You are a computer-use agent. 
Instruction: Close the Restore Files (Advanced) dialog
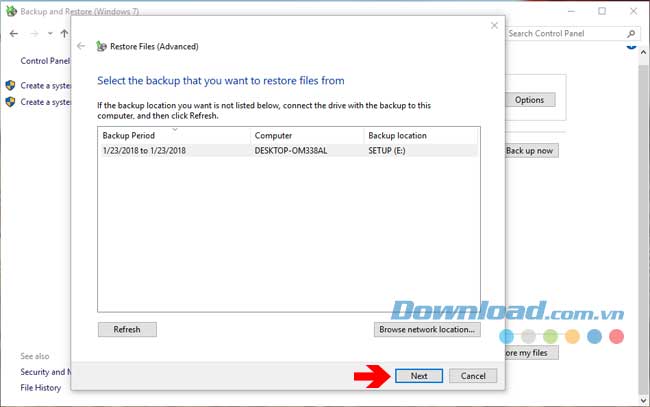click(494, 26)
